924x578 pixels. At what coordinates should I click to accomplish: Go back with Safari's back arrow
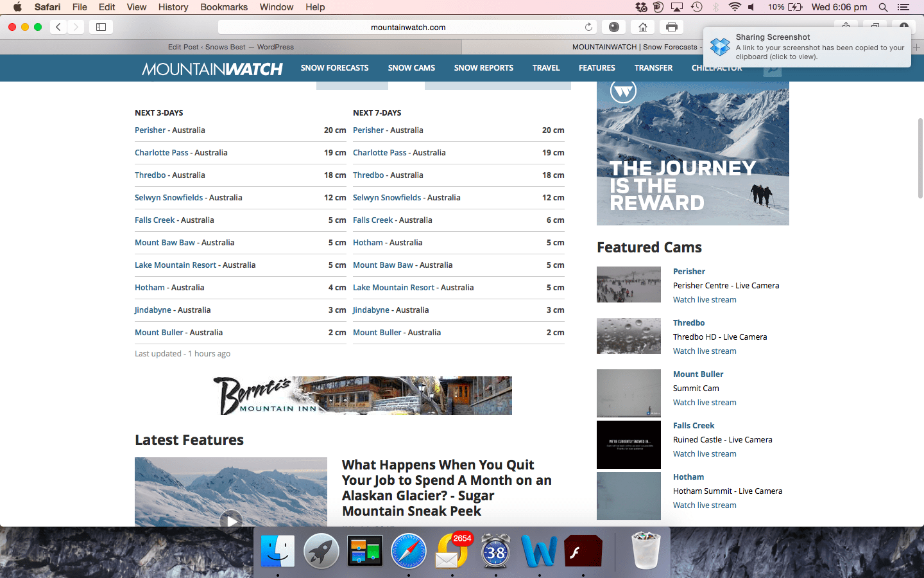point(58,27)
